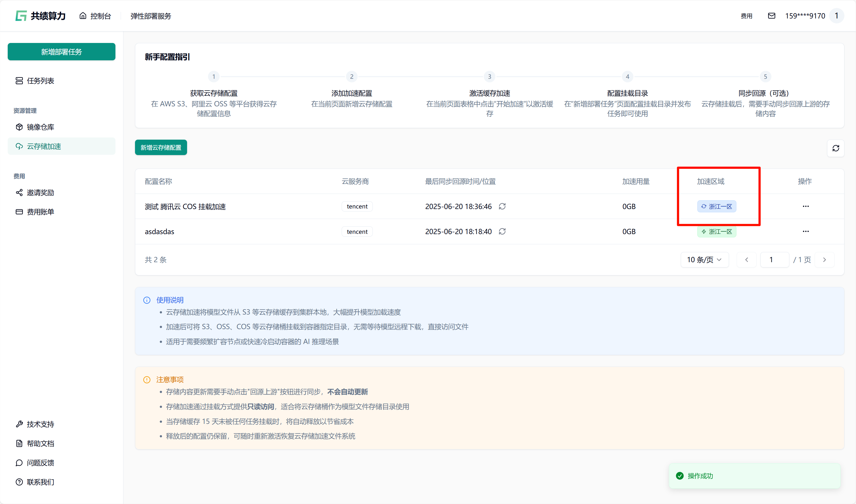Click the page number input field
The height and width of the screenshot is (504, 856).
[774, 259]
